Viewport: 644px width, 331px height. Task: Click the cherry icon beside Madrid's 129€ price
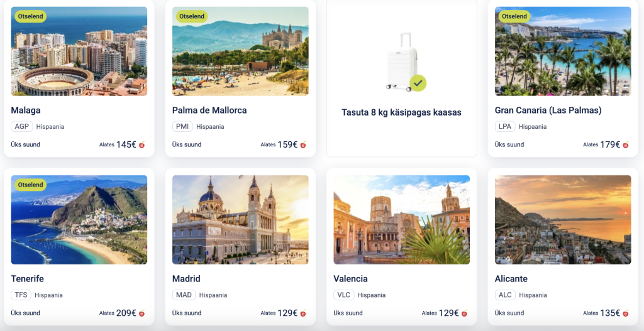click(303, 313)
